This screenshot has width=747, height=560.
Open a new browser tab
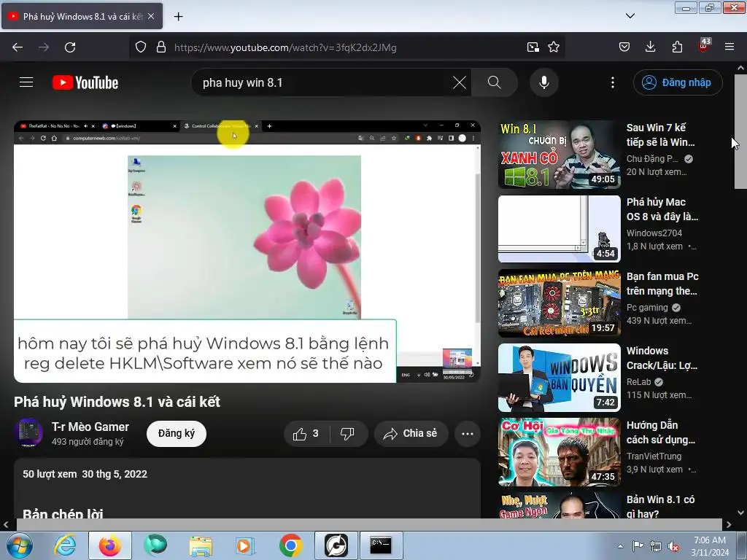click(178, 17)
